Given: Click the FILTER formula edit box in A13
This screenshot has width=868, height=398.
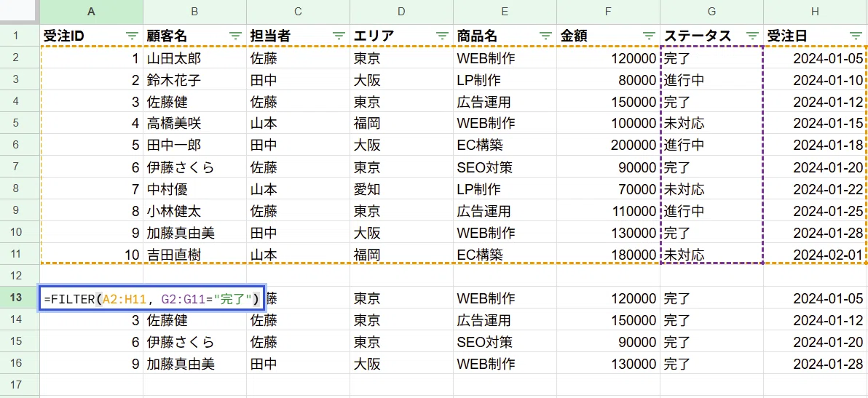Looking at the screenshot, I should coord(151,298).
